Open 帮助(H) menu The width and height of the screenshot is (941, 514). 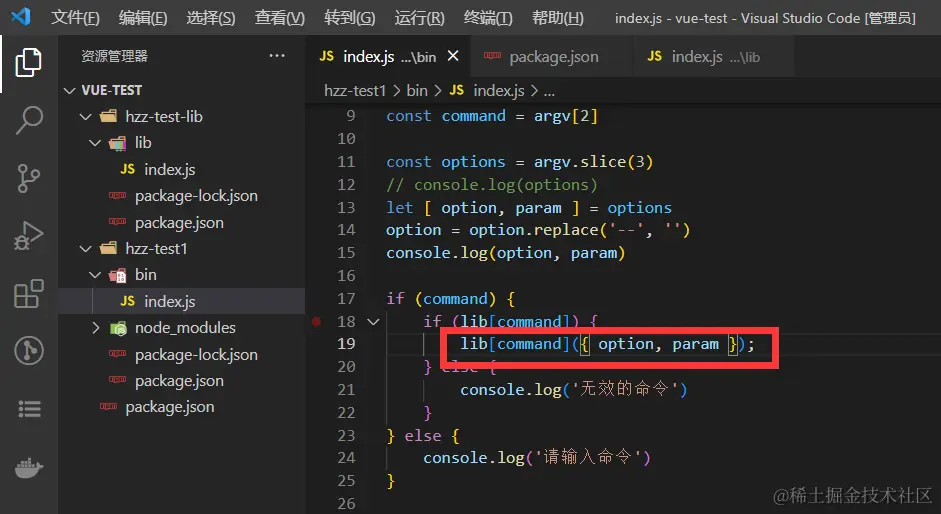click(558, 18)
